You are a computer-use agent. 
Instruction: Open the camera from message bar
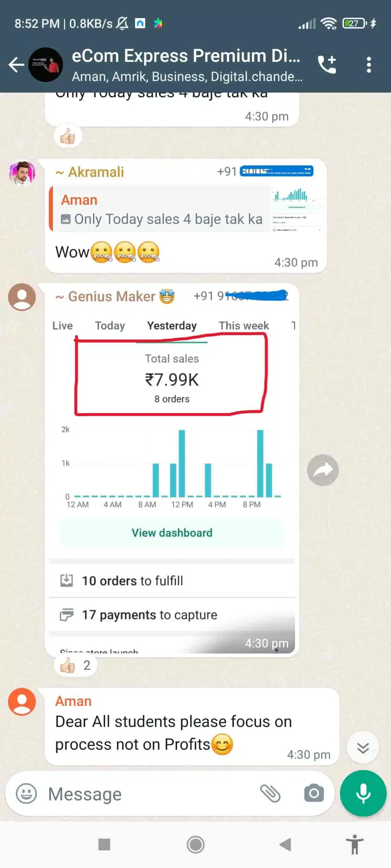pyautogui.click(x=314, y=793)
